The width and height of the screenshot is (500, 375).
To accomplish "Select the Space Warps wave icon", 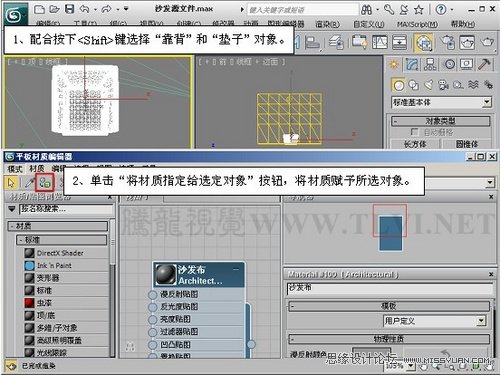I will click(473, 85).
